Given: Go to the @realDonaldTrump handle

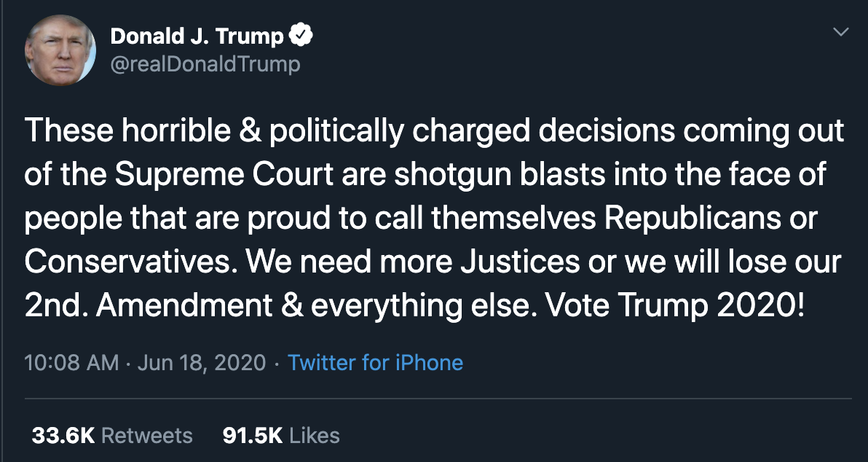Looking at the screenshot, I should 205,64.
